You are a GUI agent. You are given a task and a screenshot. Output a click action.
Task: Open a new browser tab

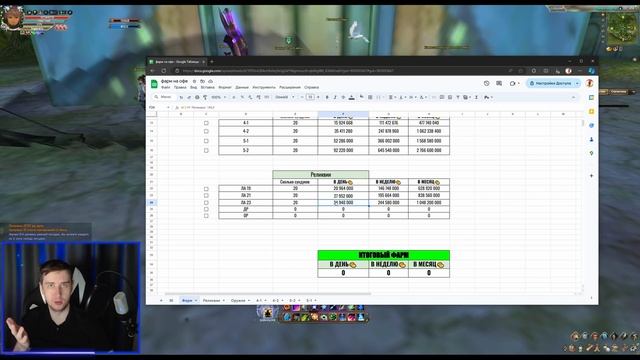coord(212,62)
